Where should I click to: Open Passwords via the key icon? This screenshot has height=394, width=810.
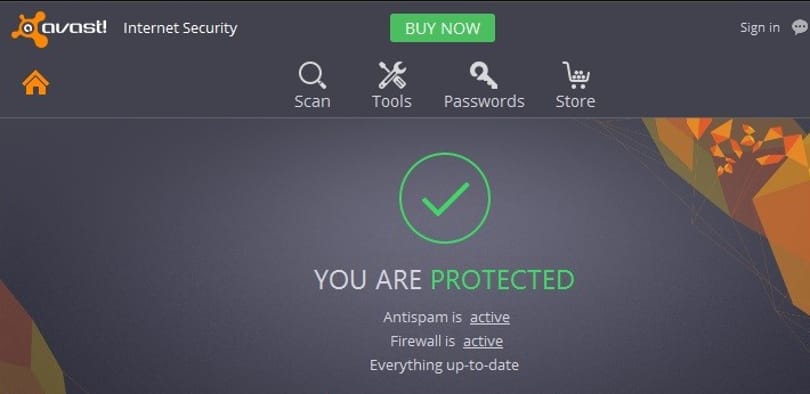coord(484,75)
